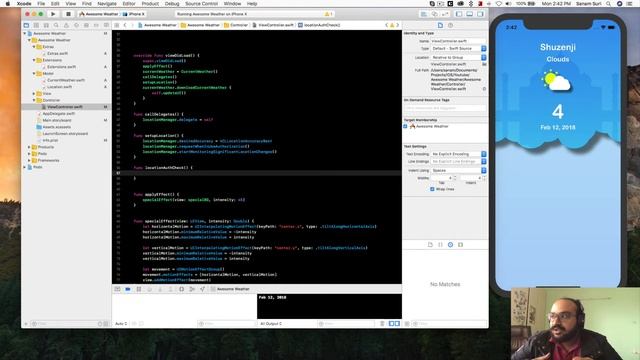640x360 pixels.
Task: Click the Stop button in Xcode toolbar
Action: pos(68,14)
